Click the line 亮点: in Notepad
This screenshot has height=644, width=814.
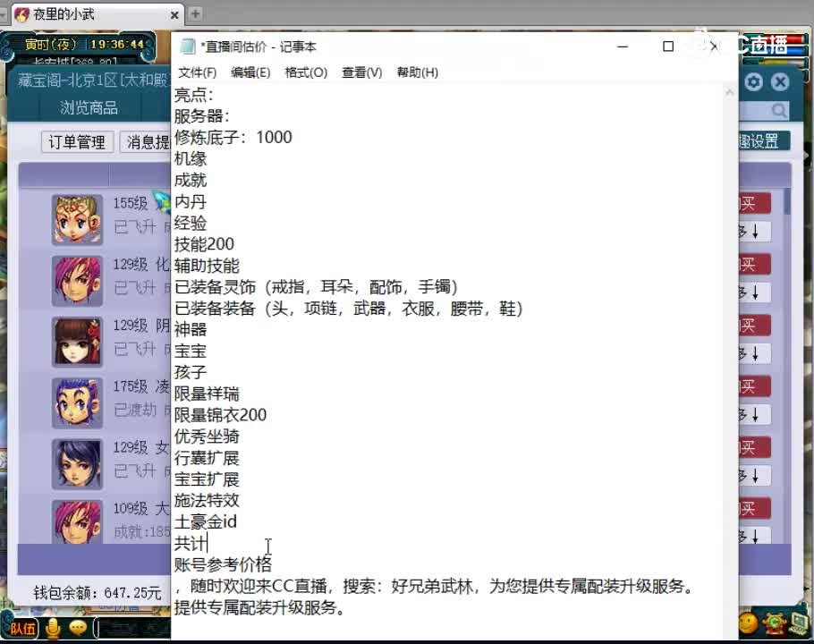pos(193,95)
